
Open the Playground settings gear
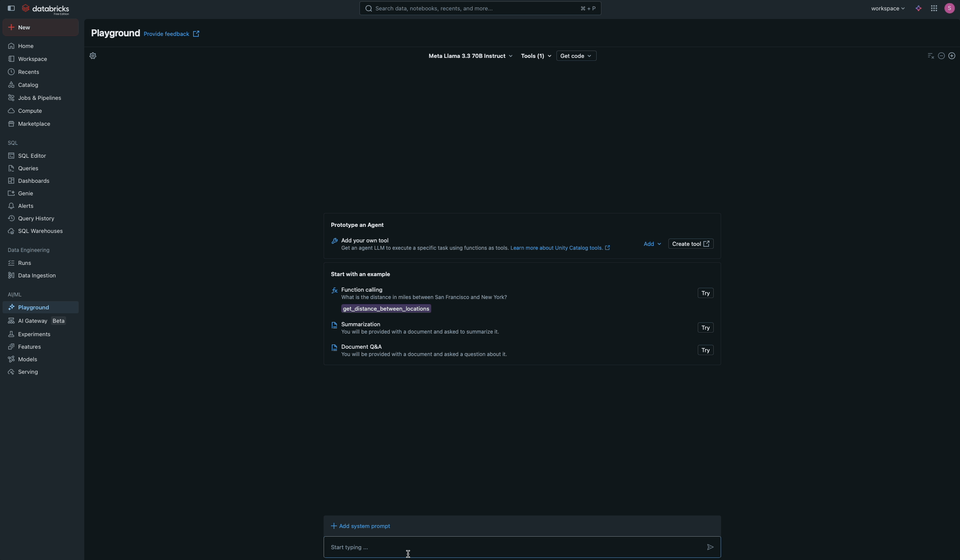92,56
